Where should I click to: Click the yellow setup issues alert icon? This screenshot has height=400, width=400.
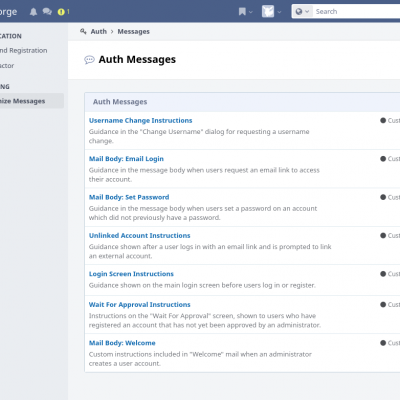pyautogui.click(x=61, y=12)
